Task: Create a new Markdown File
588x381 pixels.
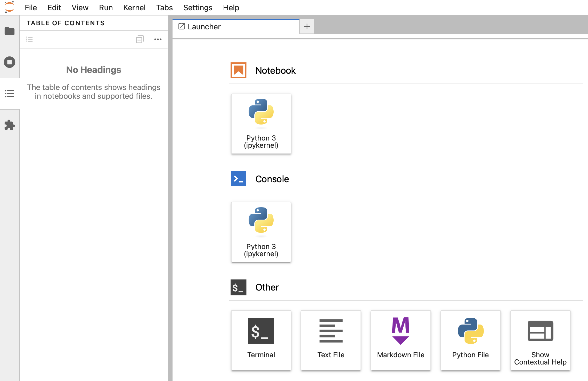Action: (x=401, y=340)
